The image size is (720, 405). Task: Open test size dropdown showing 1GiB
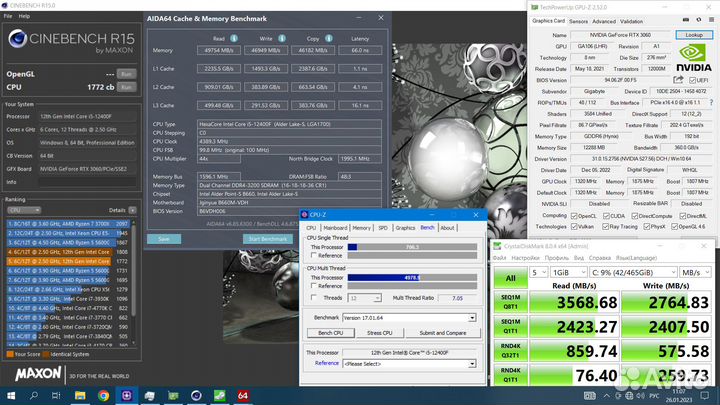pos(568,272)
